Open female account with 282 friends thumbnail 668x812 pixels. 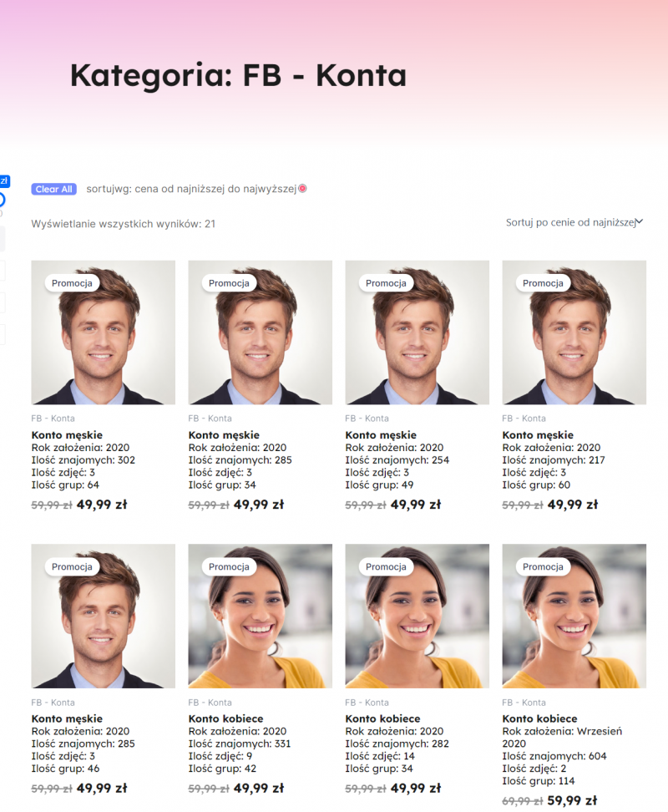[x=417, y=616]
